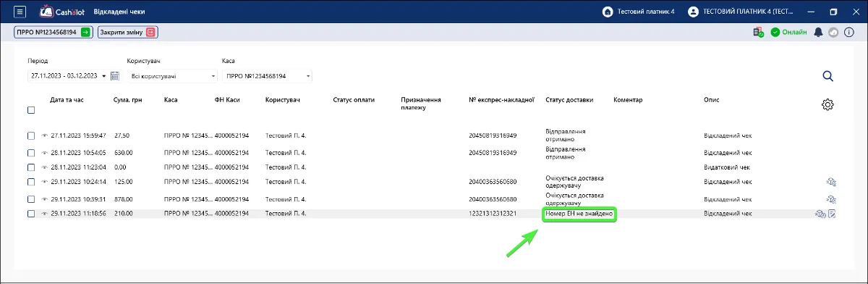Click the Опис column header
Screen dimensions: 868x284
[x=712, y=99]
